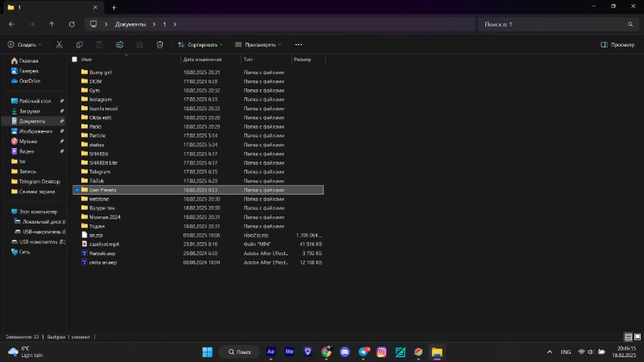Open Discord from the taskbar
Image resolution: width=644 pixels, height=362 pixels.
(x=345, y=352)
